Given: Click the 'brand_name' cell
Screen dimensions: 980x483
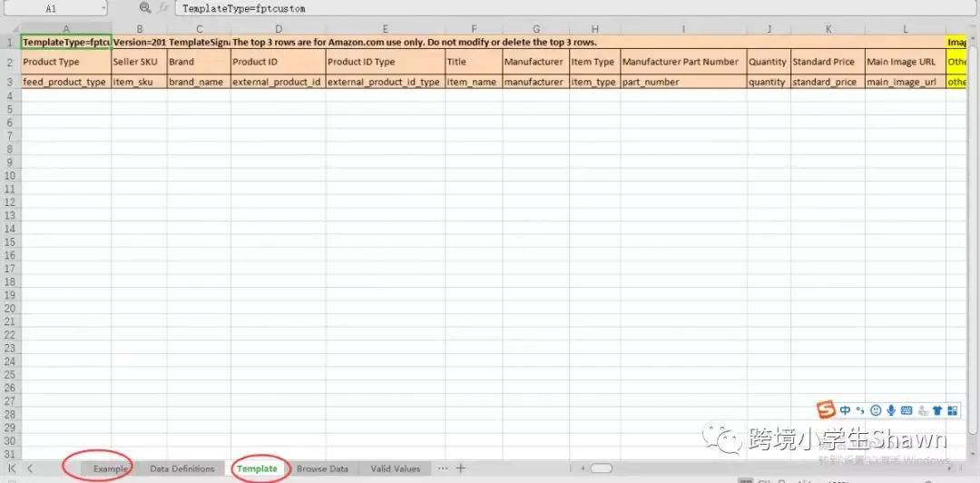Looking at the screenshot, I should pyautogui.click(x=199, y=82).
